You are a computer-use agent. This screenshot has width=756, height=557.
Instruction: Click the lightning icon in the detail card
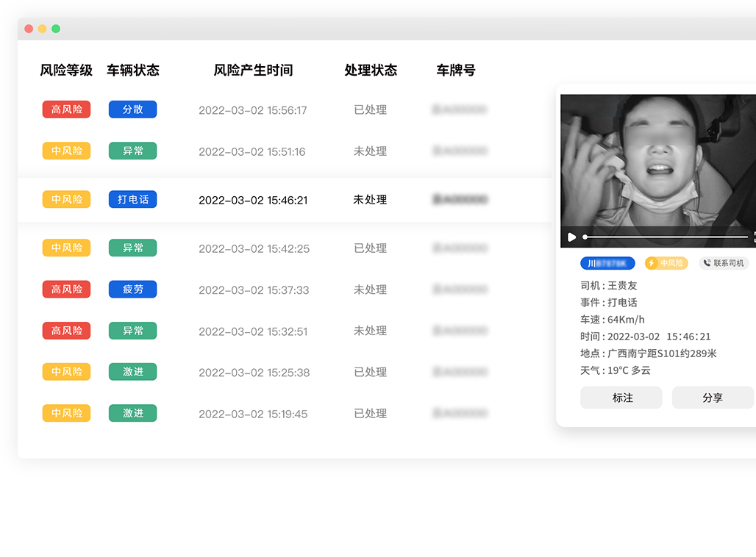point(652,263)
